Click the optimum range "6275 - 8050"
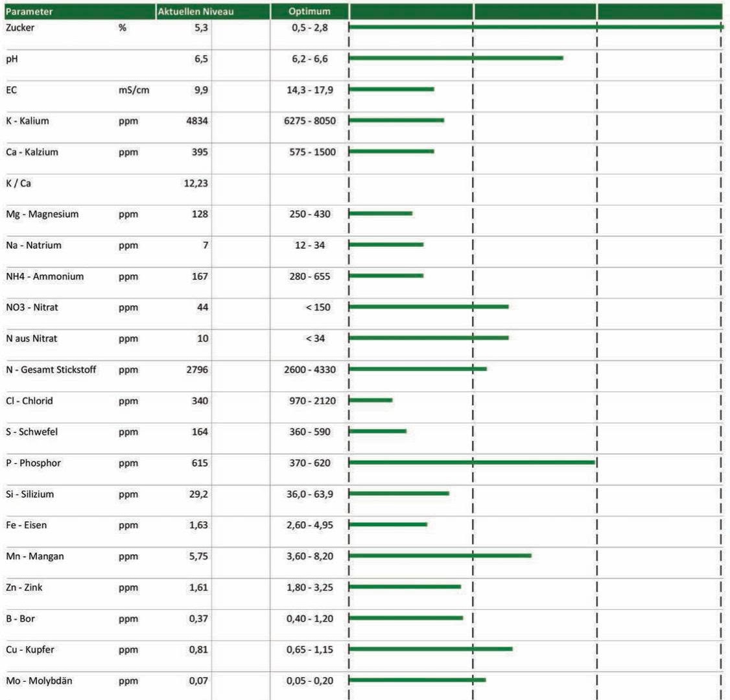The image size is (730, 700). pos(310,121)
